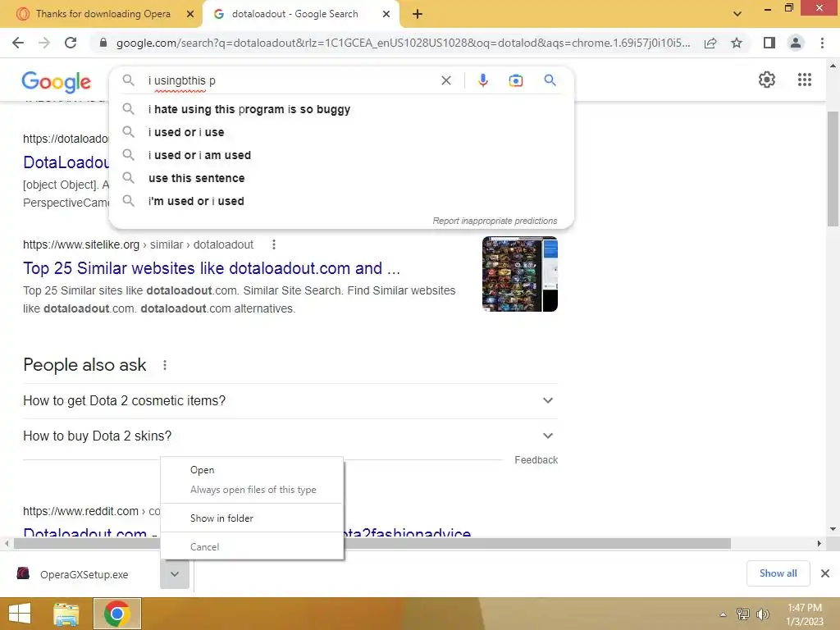Go to Google home via logo

click(x=57, y=81)
